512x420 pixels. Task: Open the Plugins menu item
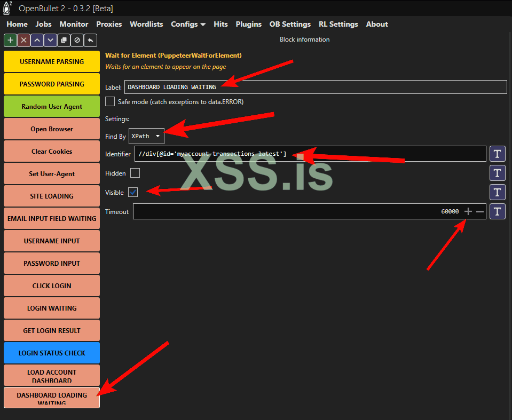[248, 24]
